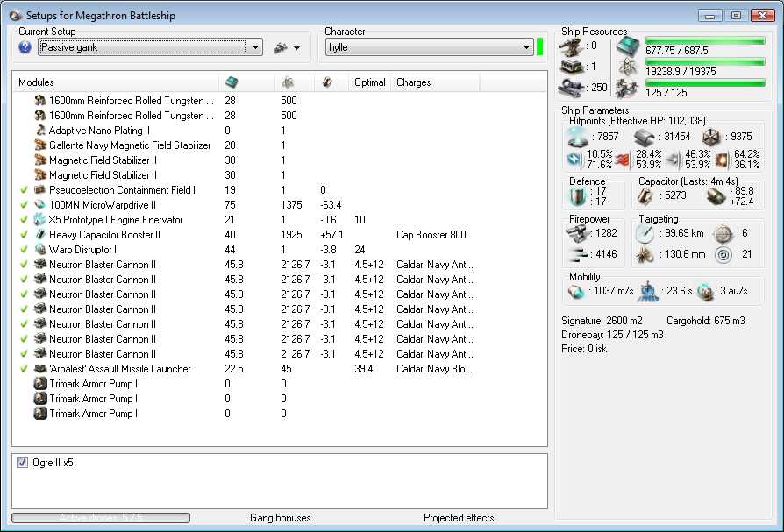Toggle the 'Arbalest' Assault Missile Launcher checkmark
784x532 pixels.
24,369
